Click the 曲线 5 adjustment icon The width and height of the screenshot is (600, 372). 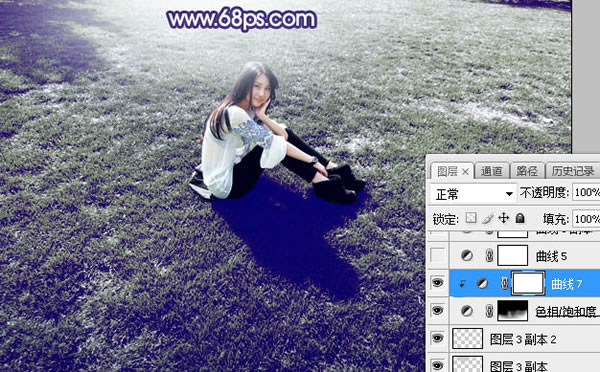[466, 256]
